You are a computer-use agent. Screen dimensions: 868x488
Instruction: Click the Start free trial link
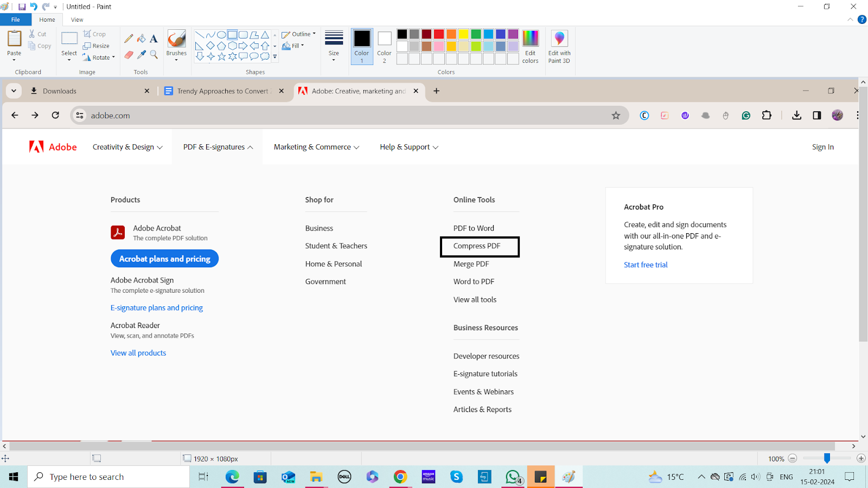646,265
